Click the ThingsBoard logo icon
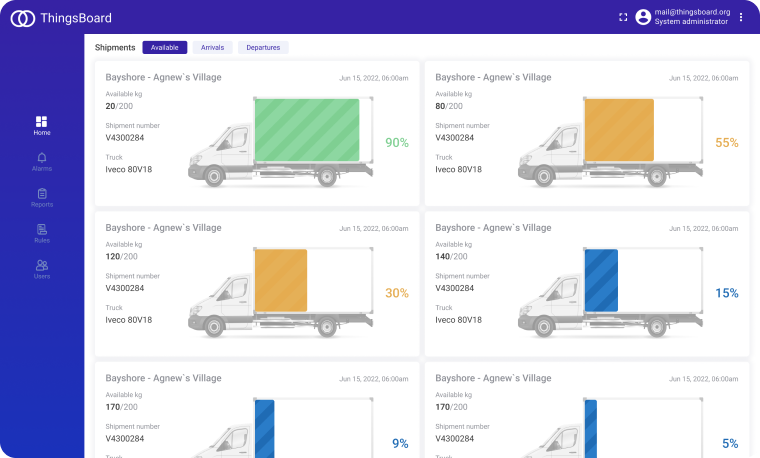Viewport: 760px width, 458px height. pyautogui.click(x=23, y=18)
